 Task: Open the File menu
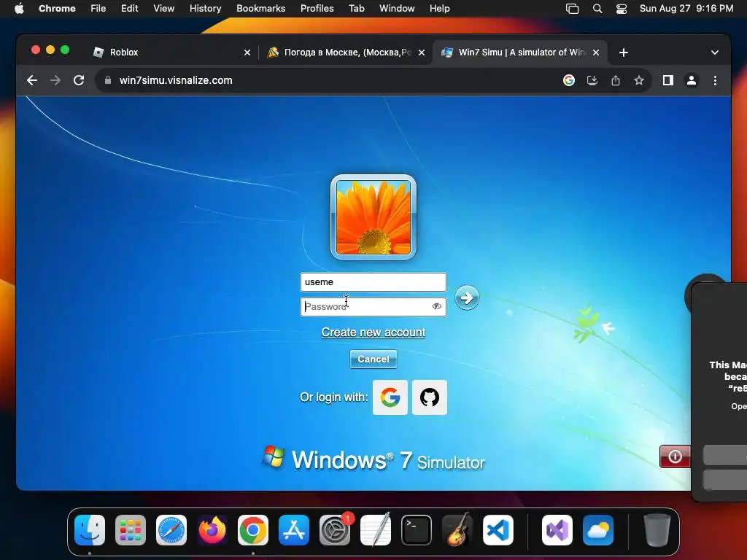98,9
